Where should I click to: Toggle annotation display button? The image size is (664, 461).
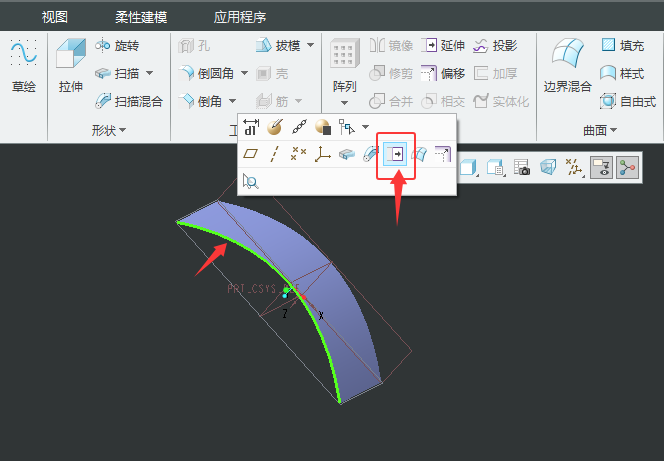[x=601, y=168]
